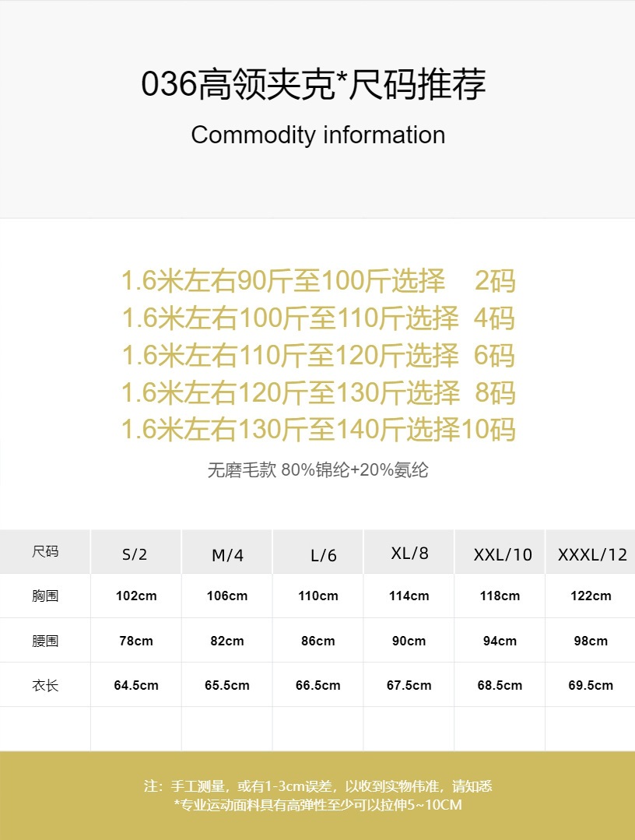Viewport: 635px width, 840px height.
Task: Click the 102cm chest measurement cell
Action: (x=136, y=596)
